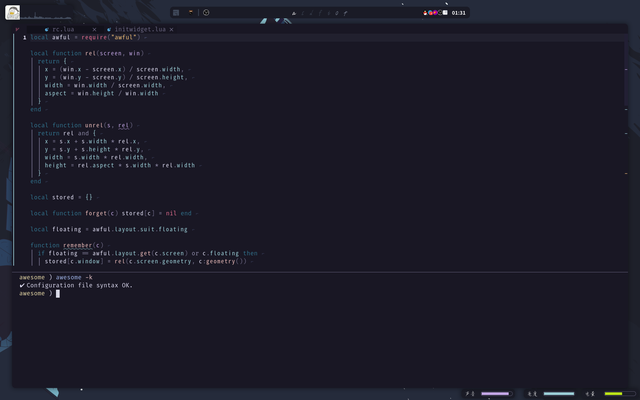Select the fourth workspace tag icon
The height and width of the screenshot is (400, 640).
tap(320, 13)
